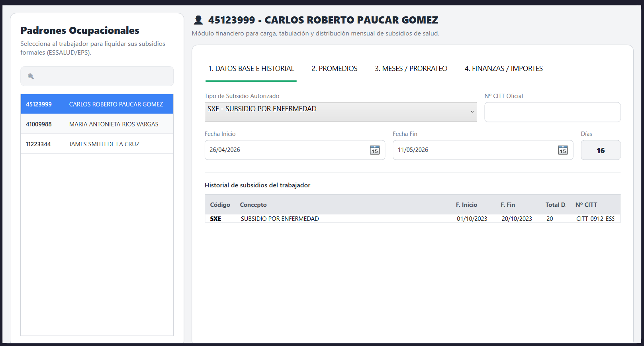Click the magnifier icon in the search box
The width and height of the screenshot is (644, 346).
(x=31, y=76)
